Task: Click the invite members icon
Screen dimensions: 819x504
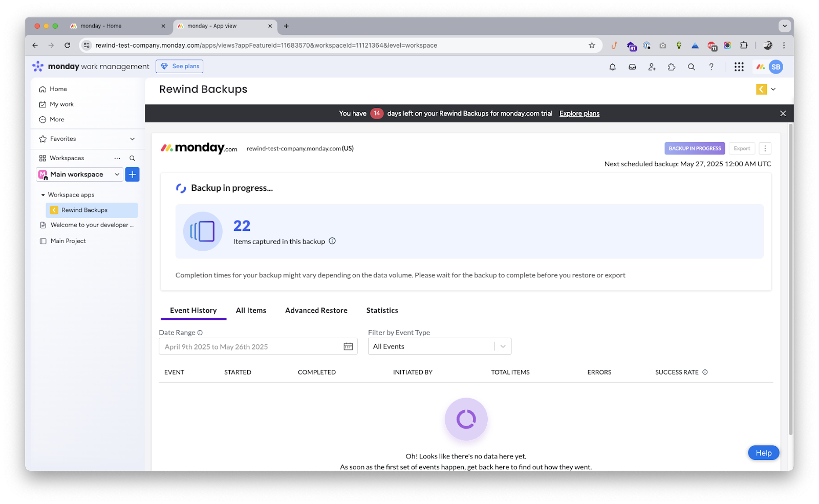Action: (652, 67)
